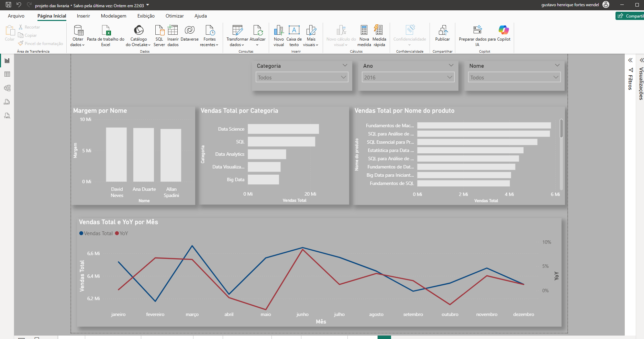The image size is (644, 339).
Task: Open the Nome slicer dropdown showing Todos
Action: coord(514,77)
